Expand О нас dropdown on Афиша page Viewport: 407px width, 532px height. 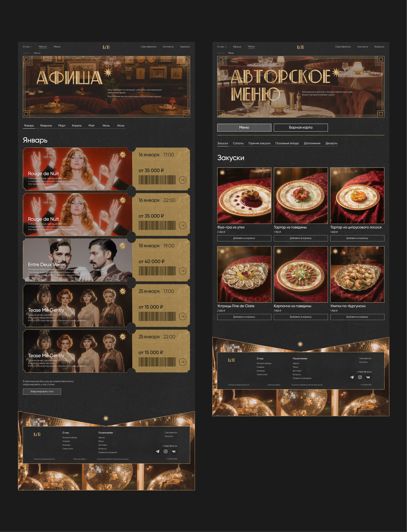point(27,47)
